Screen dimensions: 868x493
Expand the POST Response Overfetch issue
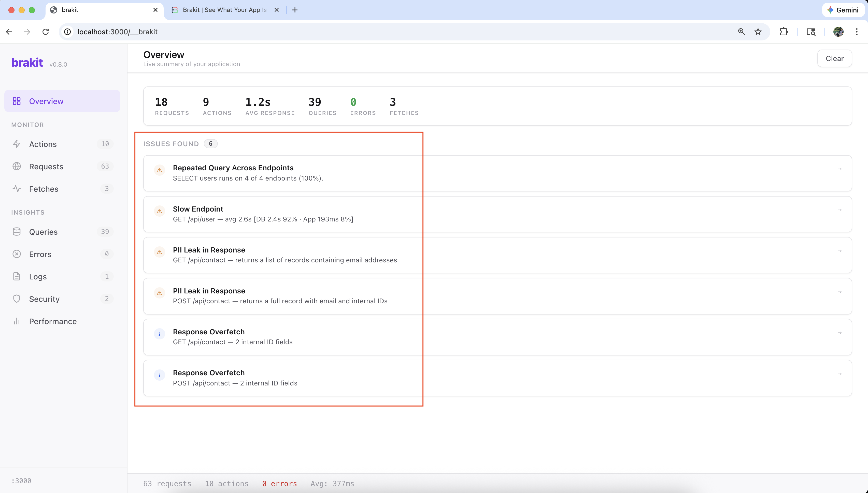coord(840,374)
